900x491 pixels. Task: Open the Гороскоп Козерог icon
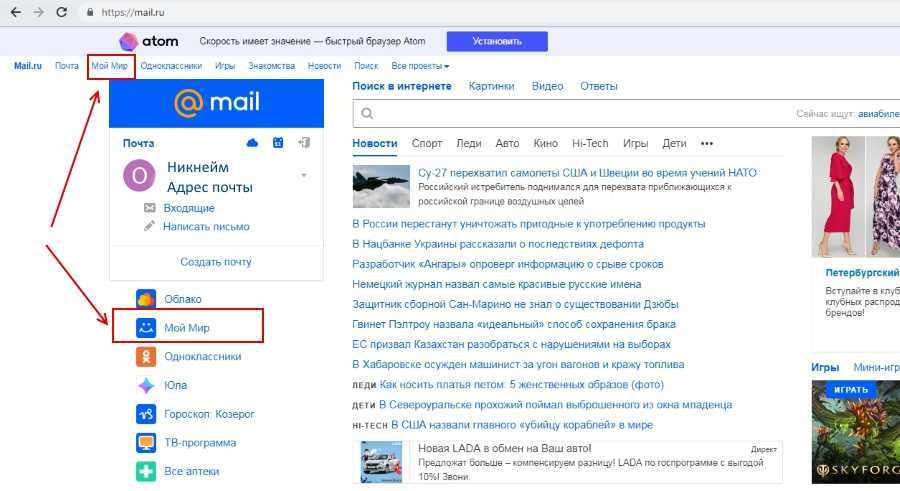tap(146, 414)
